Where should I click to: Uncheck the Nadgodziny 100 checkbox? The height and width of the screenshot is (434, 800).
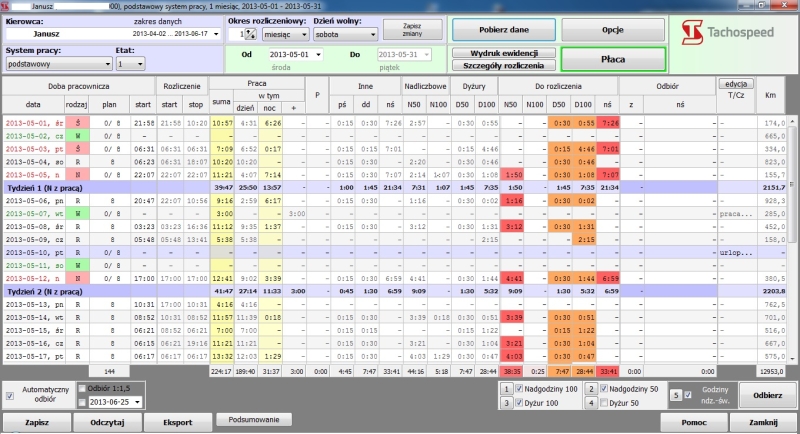pyautogui.click(x=519, y=389)
